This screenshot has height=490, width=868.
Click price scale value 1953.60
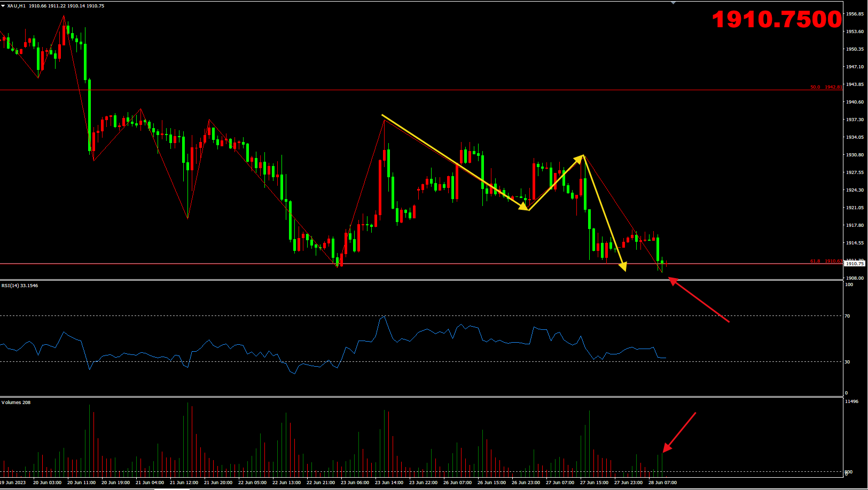pyautogui.click(x=855, y=31)
